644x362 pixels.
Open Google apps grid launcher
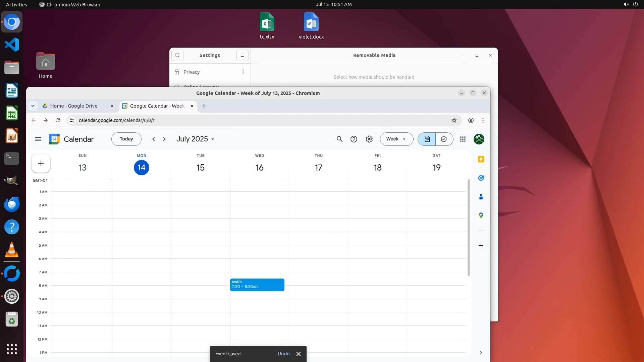(463, 139)
